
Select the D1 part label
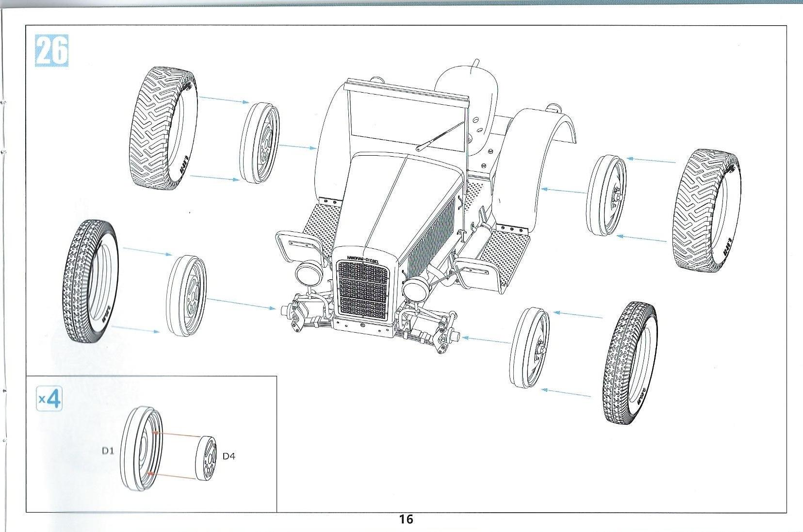108,451
